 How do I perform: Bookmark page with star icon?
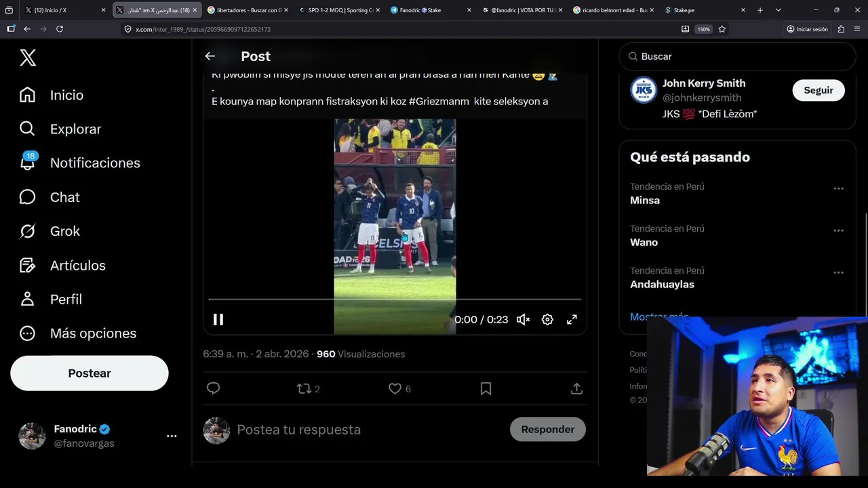[722, 29]
